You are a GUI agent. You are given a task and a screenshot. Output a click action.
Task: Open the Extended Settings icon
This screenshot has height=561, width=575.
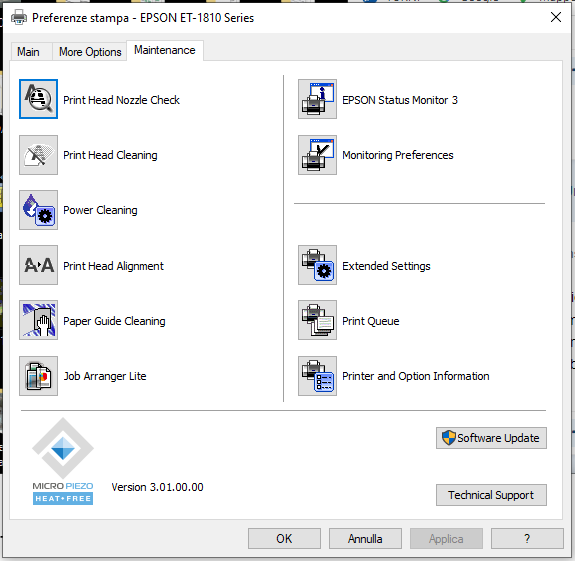(318, 265)
